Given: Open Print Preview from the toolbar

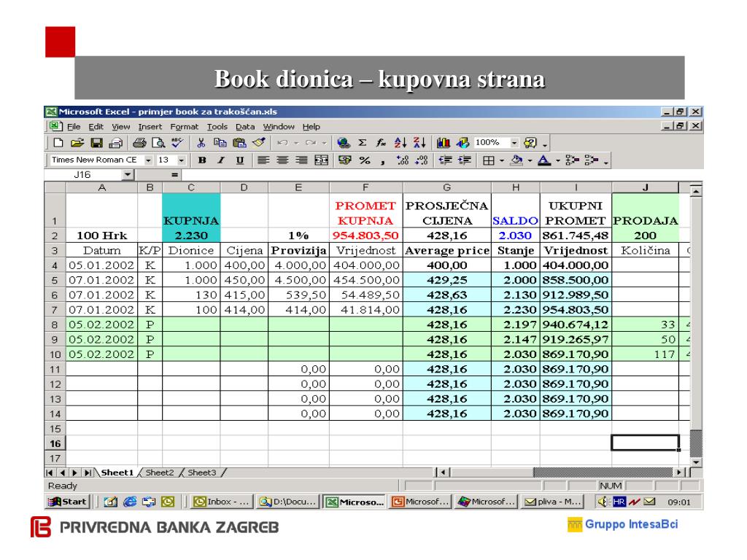Looking at the screenshot, I should click(x=158, y=142).
